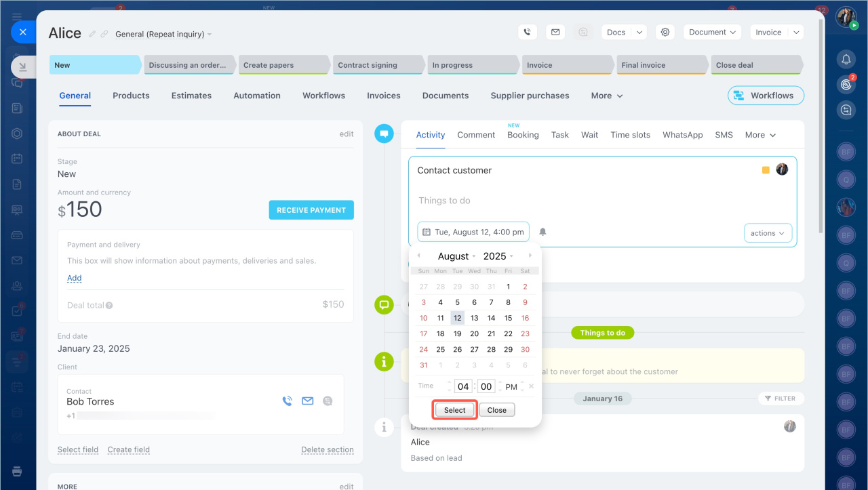Go to next month in calendar
Viewport: 868px width, 490px height.
click(530, 256)
